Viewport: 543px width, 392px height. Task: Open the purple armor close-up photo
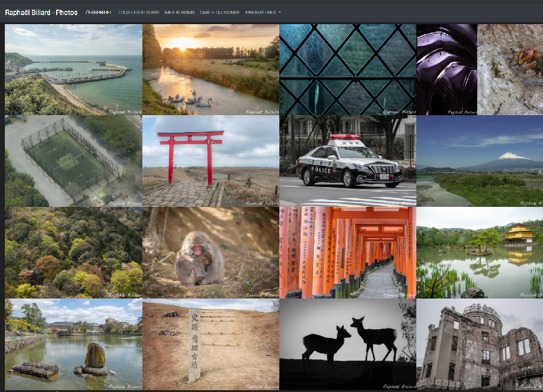point(446,69)
